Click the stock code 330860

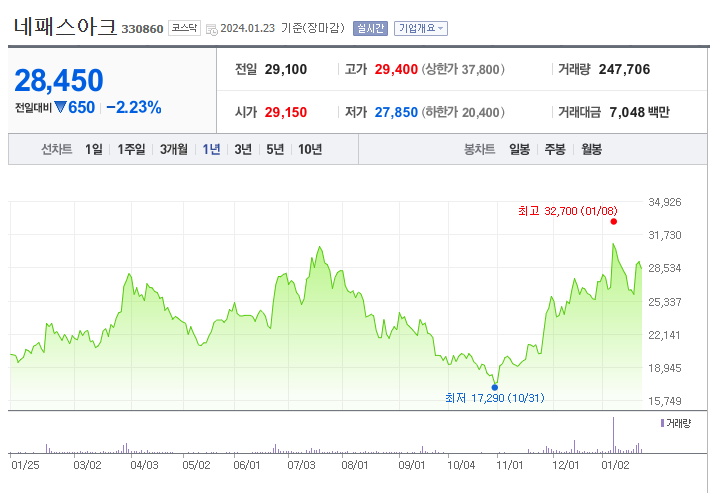(142, 29)
